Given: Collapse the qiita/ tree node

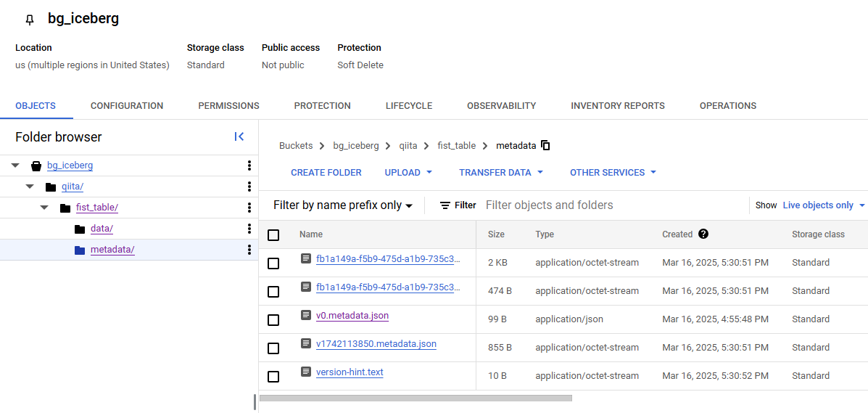Looking at the screenshot, I should tap(30, 187).
